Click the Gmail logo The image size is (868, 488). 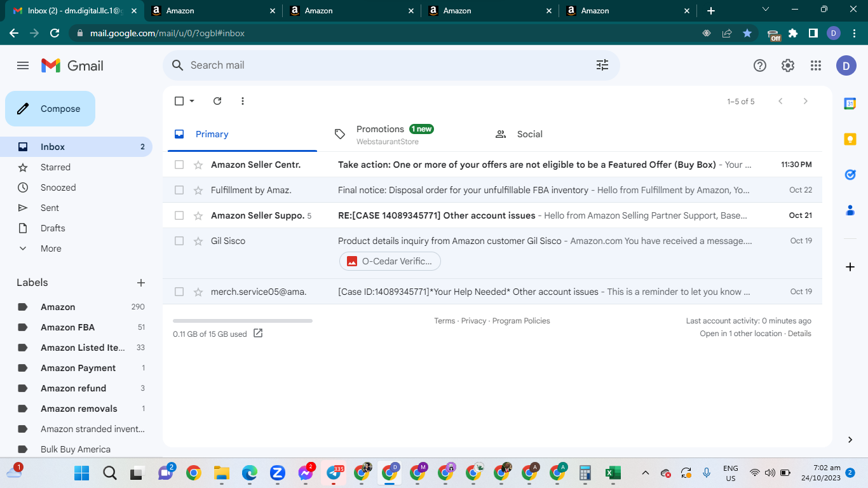[x=72, y=65]
